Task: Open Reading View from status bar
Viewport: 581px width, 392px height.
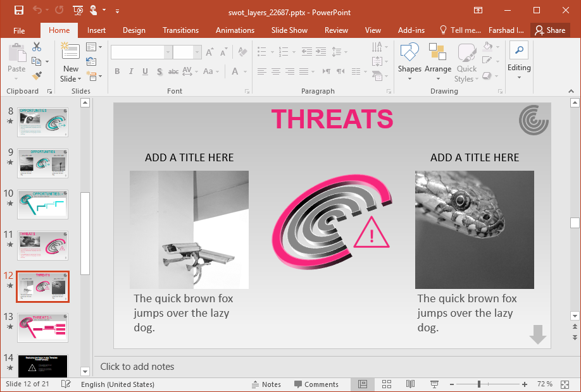Action: click(x=410, y=384)
